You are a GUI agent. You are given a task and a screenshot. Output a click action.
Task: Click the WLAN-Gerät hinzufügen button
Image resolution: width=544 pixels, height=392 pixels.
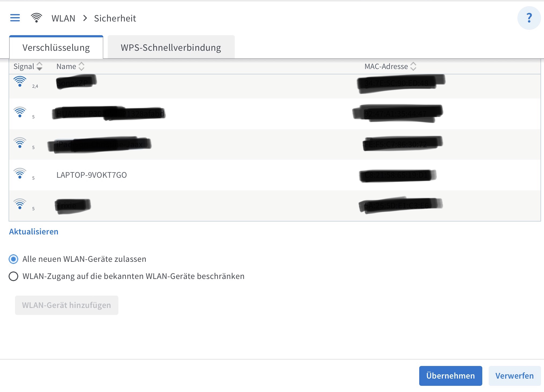[67, 305]
